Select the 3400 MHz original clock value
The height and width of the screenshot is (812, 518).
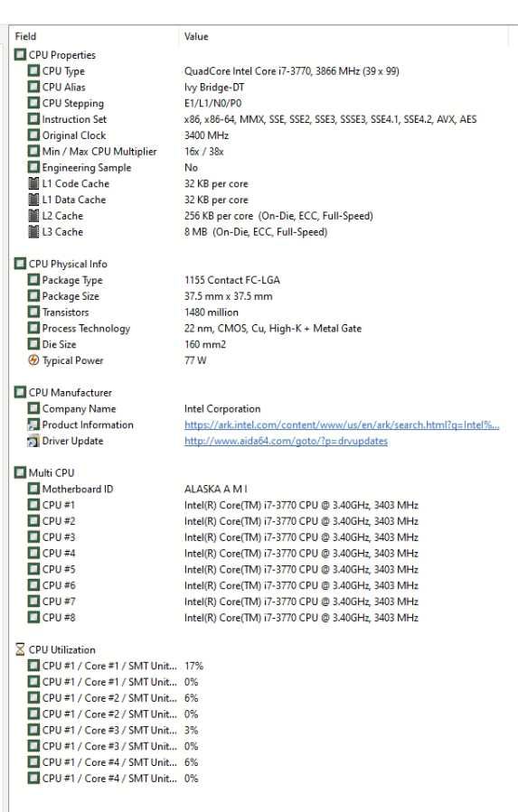[x=206, y=135]
